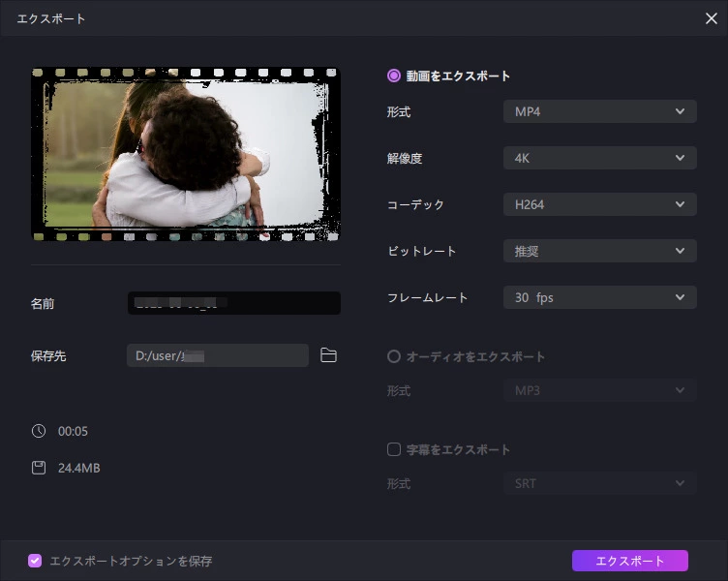The image size is (728, 581).
Task: Enable 字幕をエクスポート checkbox
Action: [x=394, y=449]
